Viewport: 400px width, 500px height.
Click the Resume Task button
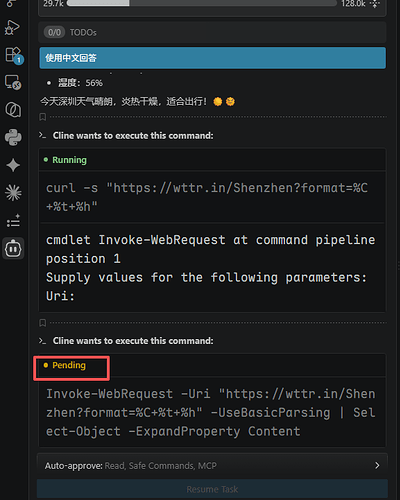[x=212, y=489]
